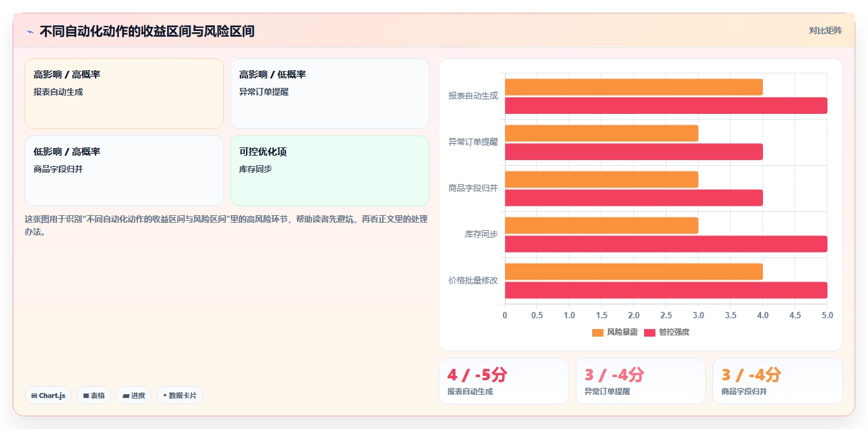Open the 可控优化项 card
The width and height of the screenshot is (868, 429).
(330, 171)
